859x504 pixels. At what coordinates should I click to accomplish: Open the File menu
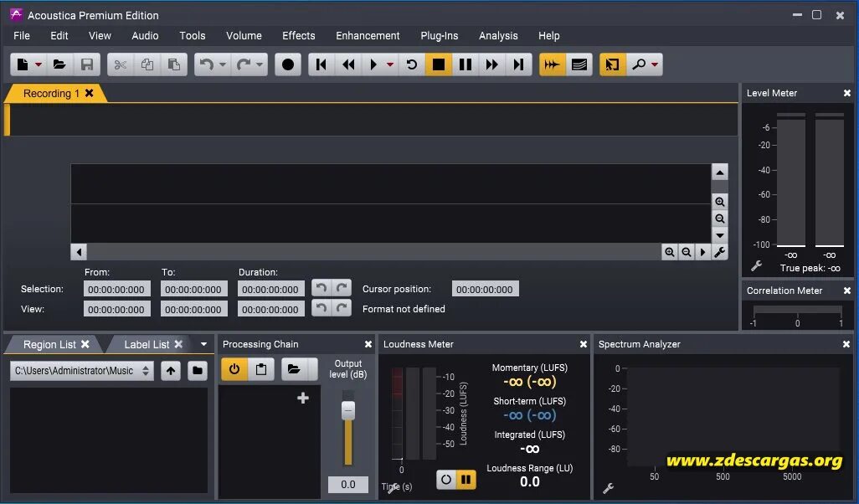(22, 36)
